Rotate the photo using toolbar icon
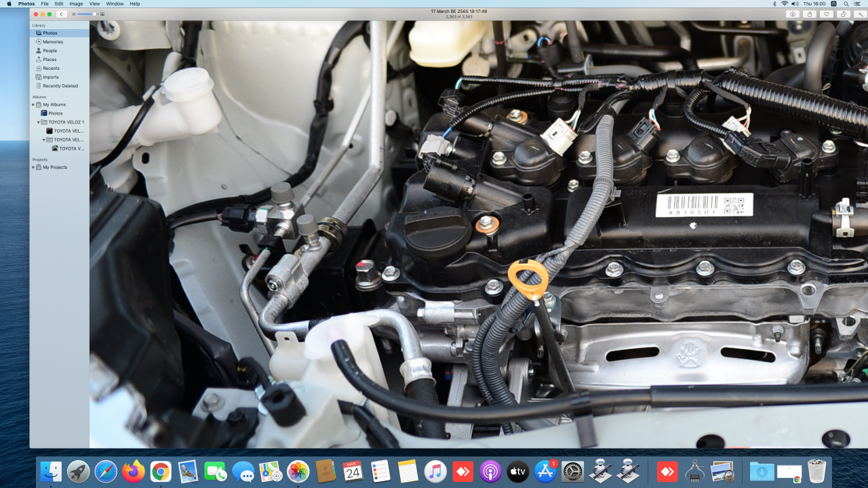The height and width of the screenshot is (488, 868). click(843, 14)
